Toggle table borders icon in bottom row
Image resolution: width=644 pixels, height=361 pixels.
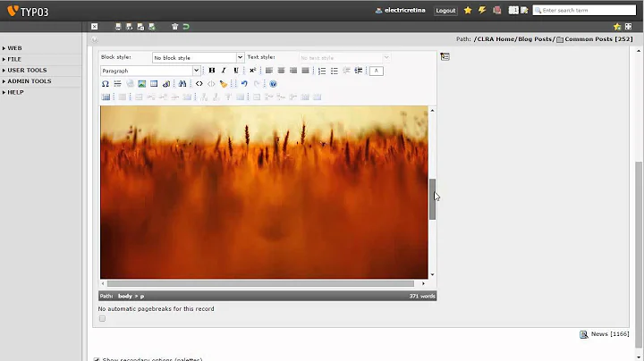(106, 97)
